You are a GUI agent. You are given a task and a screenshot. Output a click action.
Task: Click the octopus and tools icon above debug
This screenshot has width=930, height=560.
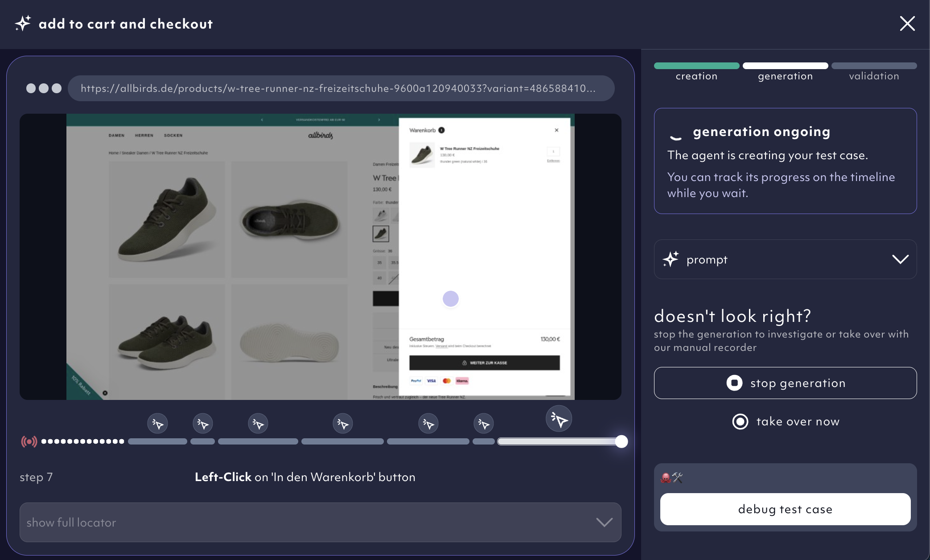671,478
